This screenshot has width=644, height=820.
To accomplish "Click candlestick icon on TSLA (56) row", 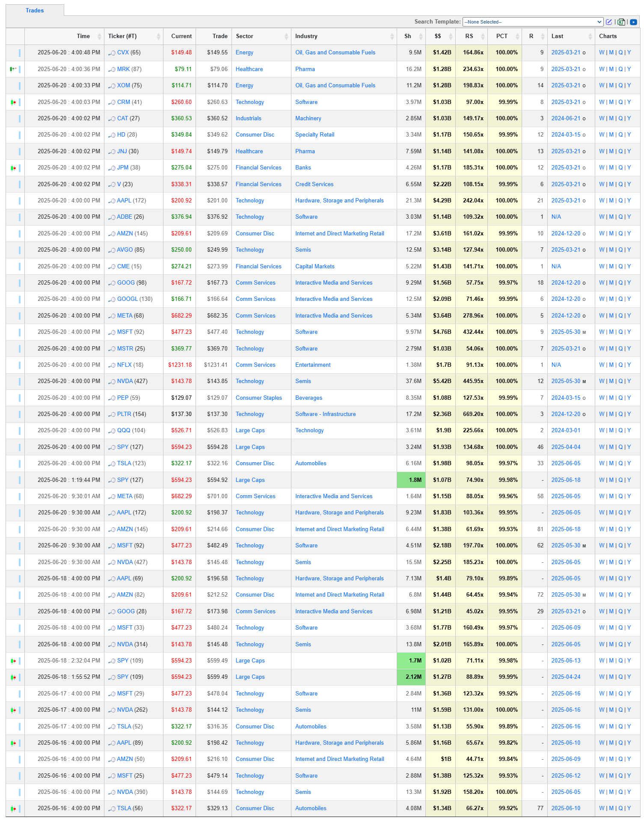I will click(13, 808).
